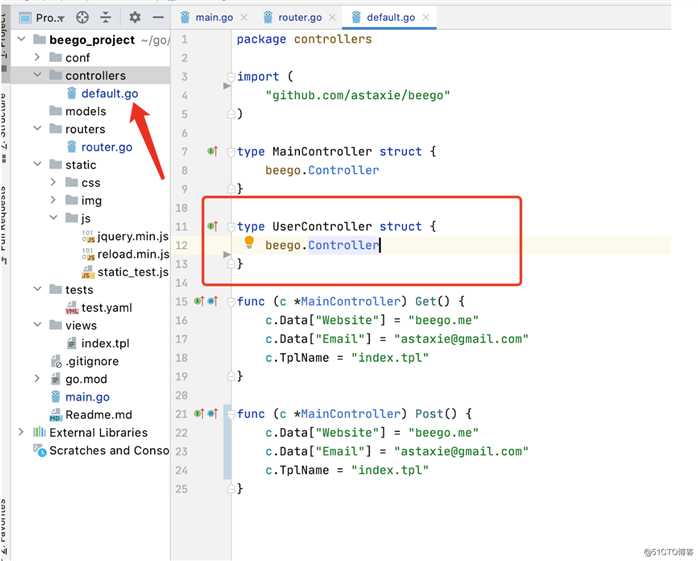
Task: Close the router.go tab
Action: tap(332, 17)
